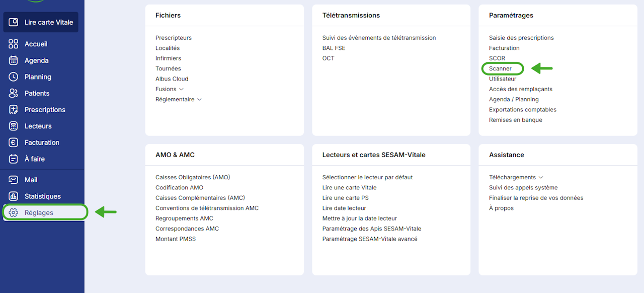Open the Statistiques chart icon
Image resolution: width=644 pixels, height=293 pixels.
[x=14, y=196]
